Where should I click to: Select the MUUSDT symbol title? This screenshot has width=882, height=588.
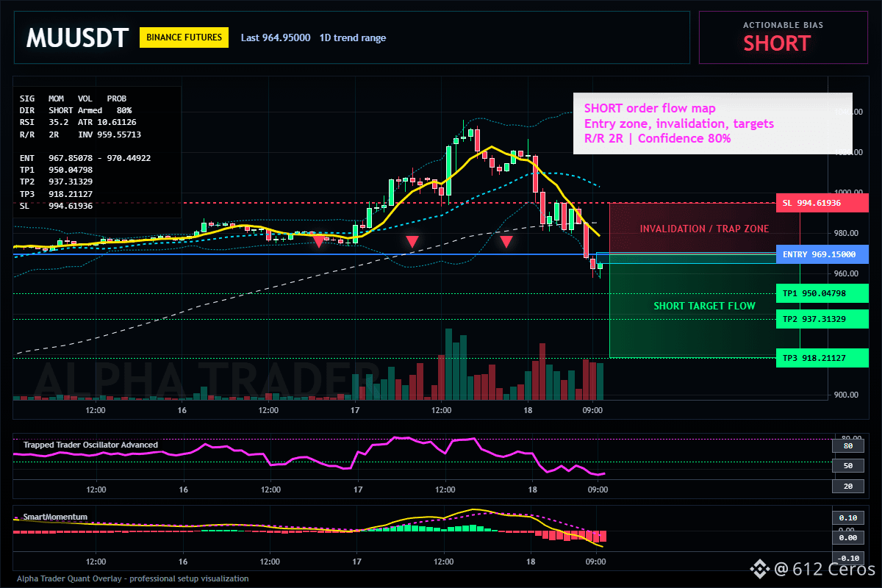click(x=77, y=37)
